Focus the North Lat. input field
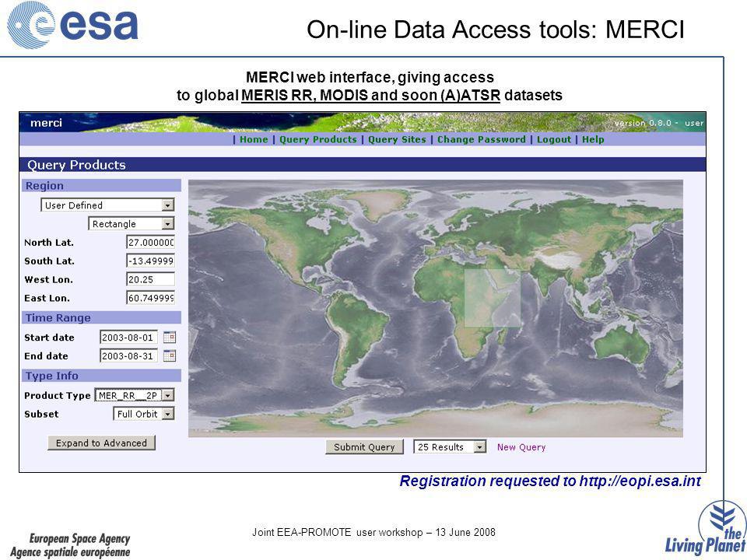This screenshot has width=747, height=560. pyautogui.click(x=150, y=243)
